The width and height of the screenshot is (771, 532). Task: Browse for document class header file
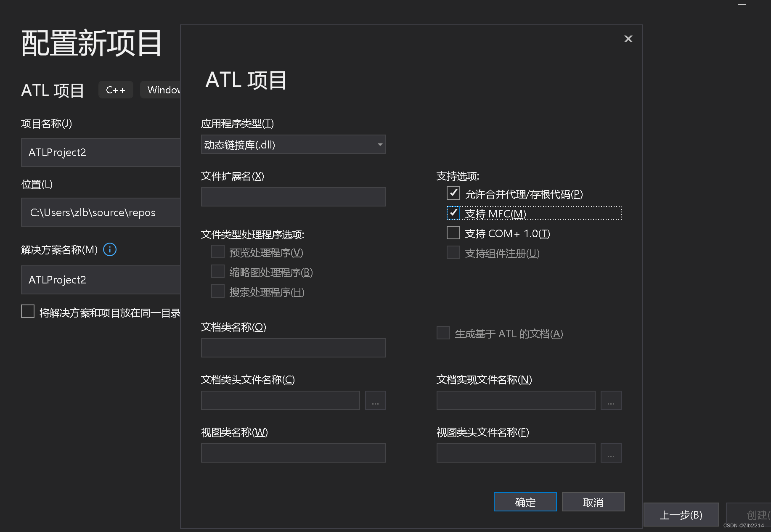coord(375,400)
